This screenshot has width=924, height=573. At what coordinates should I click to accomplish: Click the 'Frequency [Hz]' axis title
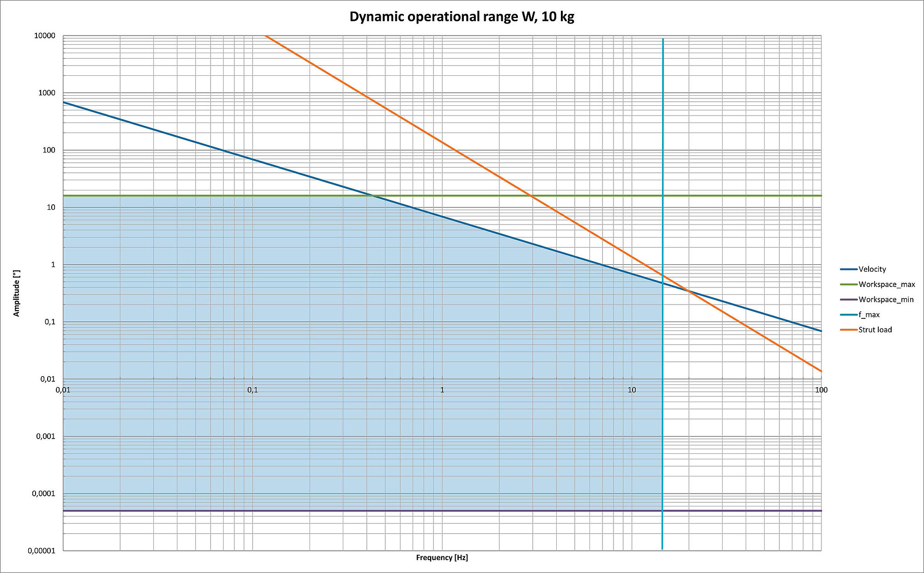[x=442, y=558]
